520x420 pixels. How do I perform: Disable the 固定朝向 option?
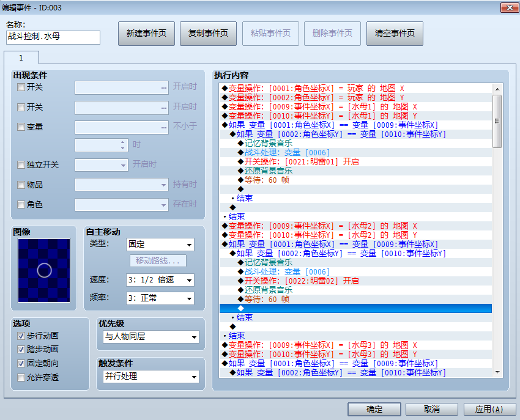[x=21, y=363]
